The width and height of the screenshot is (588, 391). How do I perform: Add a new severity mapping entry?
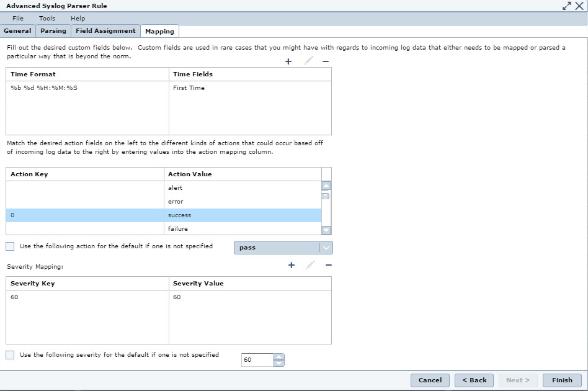[x=290, y=265]
